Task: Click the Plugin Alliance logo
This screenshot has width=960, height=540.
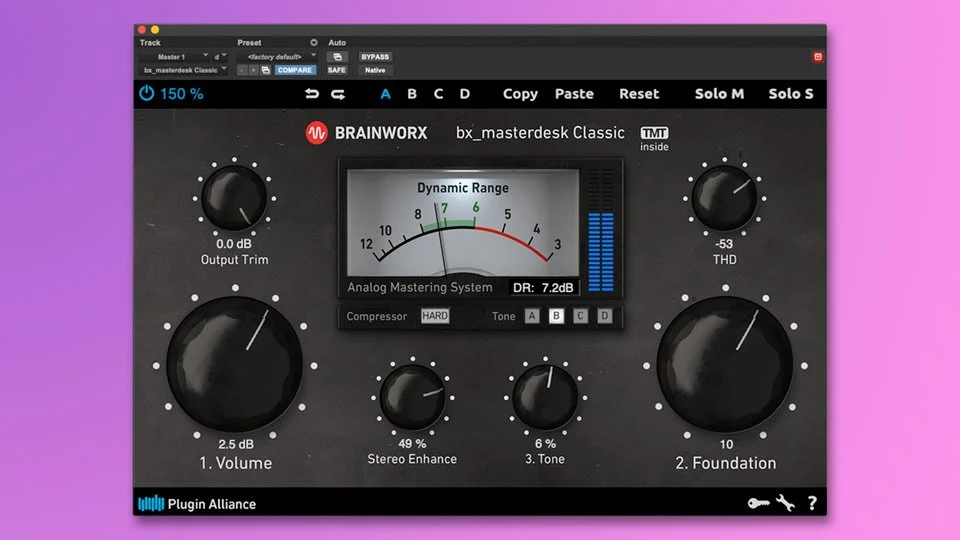Action: (x=197, y=504)
